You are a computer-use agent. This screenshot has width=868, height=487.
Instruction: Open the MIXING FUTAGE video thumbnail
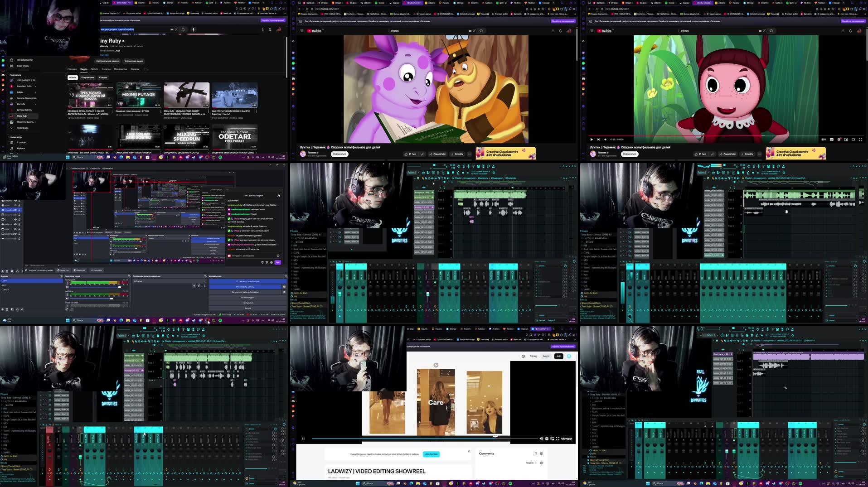[x=138, y=95]
